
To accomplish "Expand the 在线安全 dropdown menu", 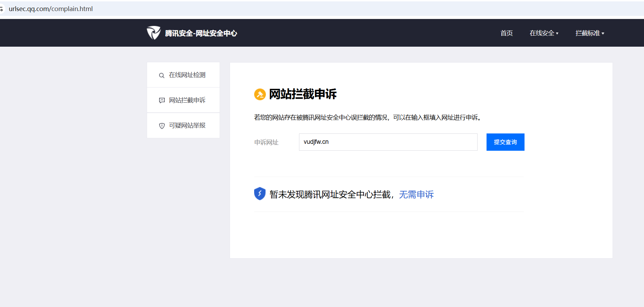I will (544, 33).
